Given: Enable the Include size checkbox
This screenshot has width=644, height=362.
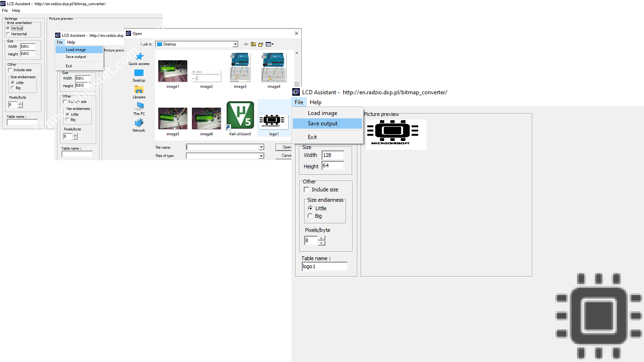Looking at the screenshot, I should tap(306, 189).
